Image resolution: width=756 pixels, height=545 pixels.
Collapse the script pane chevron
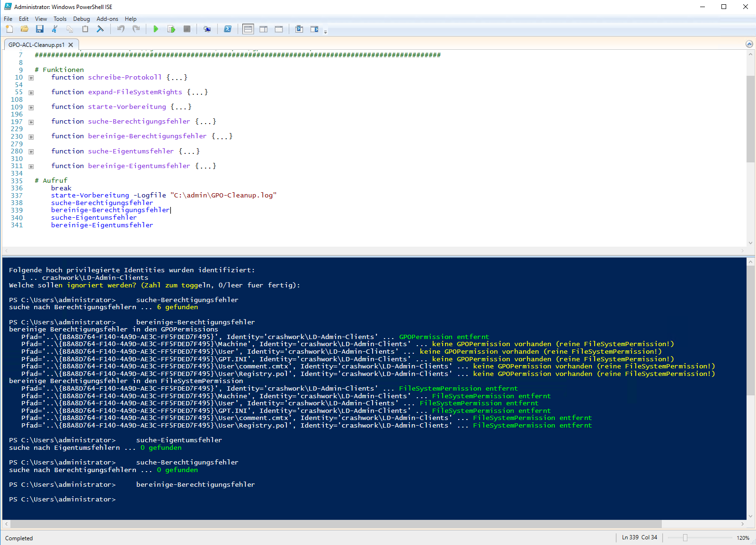(749, 44)
